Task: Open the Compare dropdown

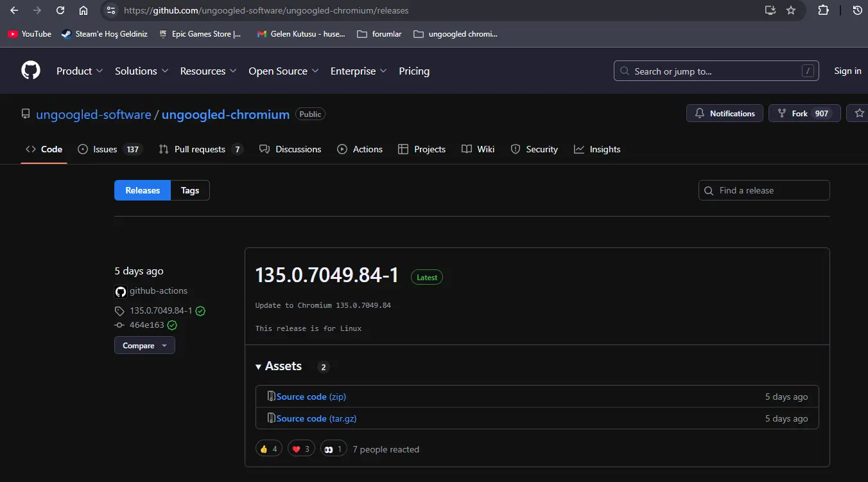Action: [144, 346]
